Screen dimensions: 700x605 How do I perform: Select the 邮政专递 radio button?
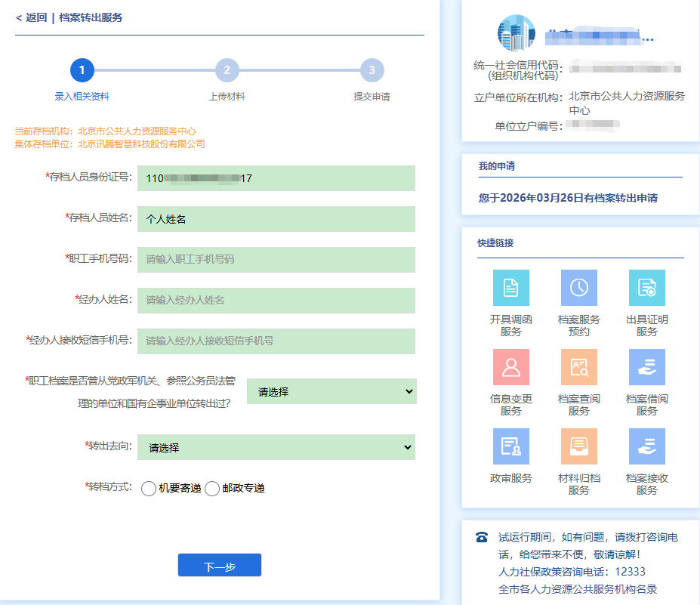coord(212,489)
